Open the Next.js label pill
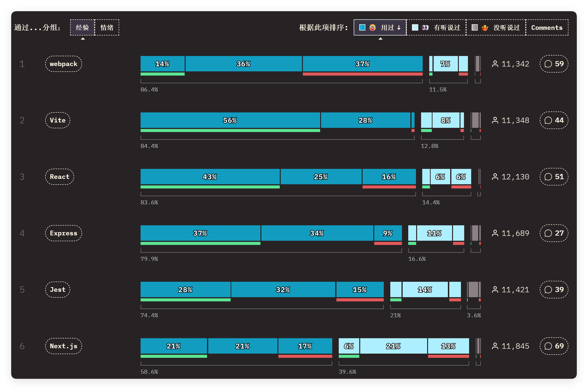 63,346
